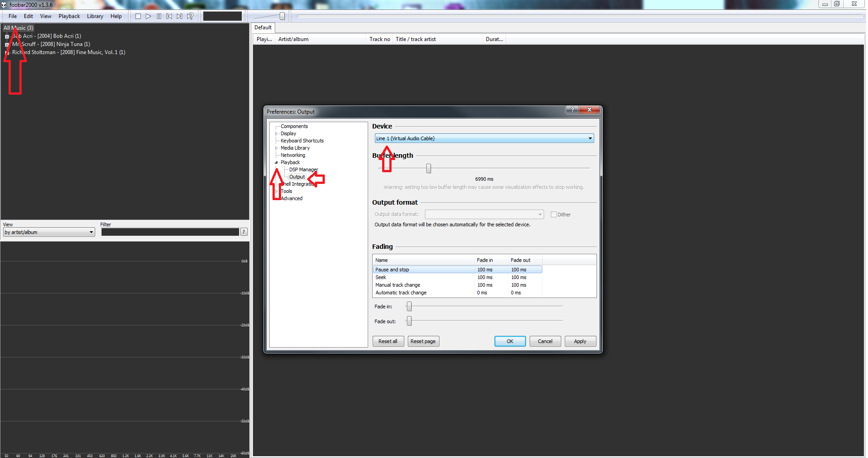The width and height of the screenshot is (868, 458).
Task: Select Networking in preferences tree
Action: point(293,155)
